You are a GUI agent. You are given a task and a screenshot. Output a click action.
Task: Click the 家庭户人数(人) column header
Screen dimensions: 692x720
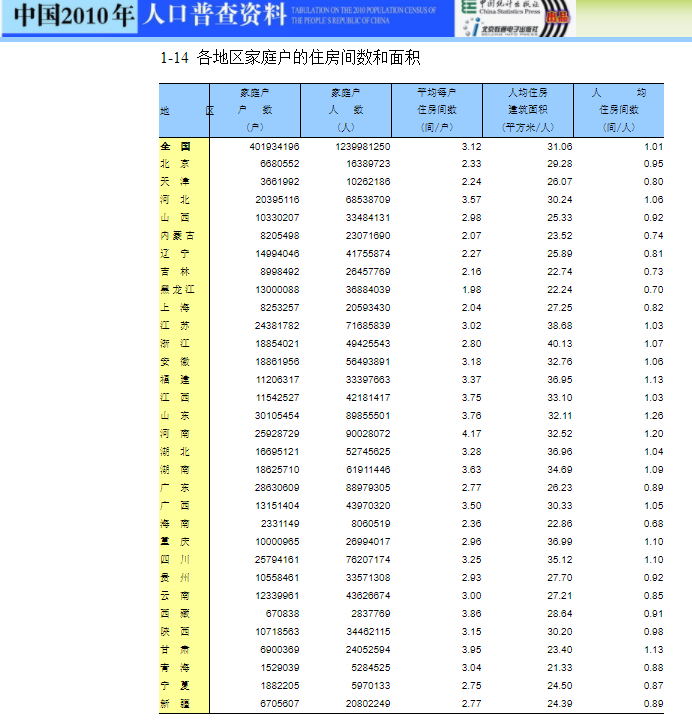coord(346,110)
